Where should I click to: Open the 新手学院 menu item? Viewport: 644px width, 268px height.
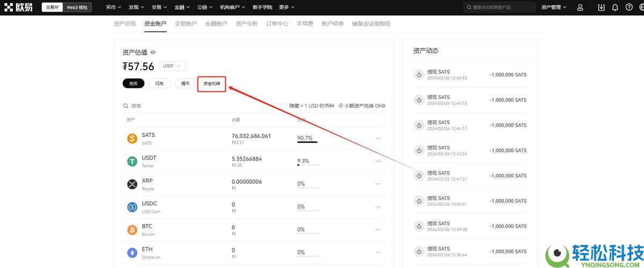pos(262,8)
